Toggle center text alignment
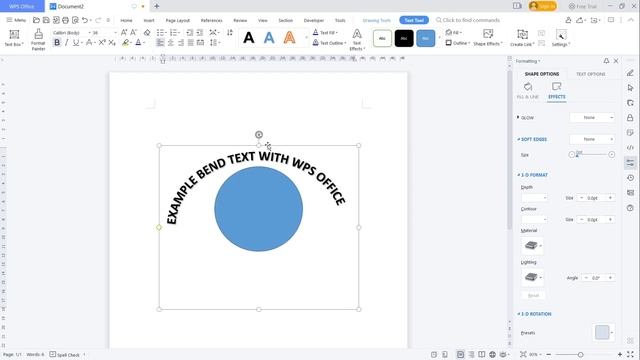This screenshot has height=360, width=640. pos(171,42)
